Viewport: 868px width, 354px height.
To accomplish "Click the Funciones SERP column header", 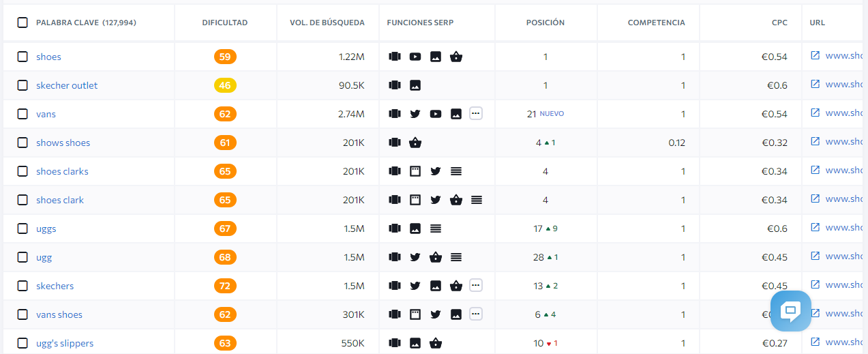I will [x=420, y=23].
